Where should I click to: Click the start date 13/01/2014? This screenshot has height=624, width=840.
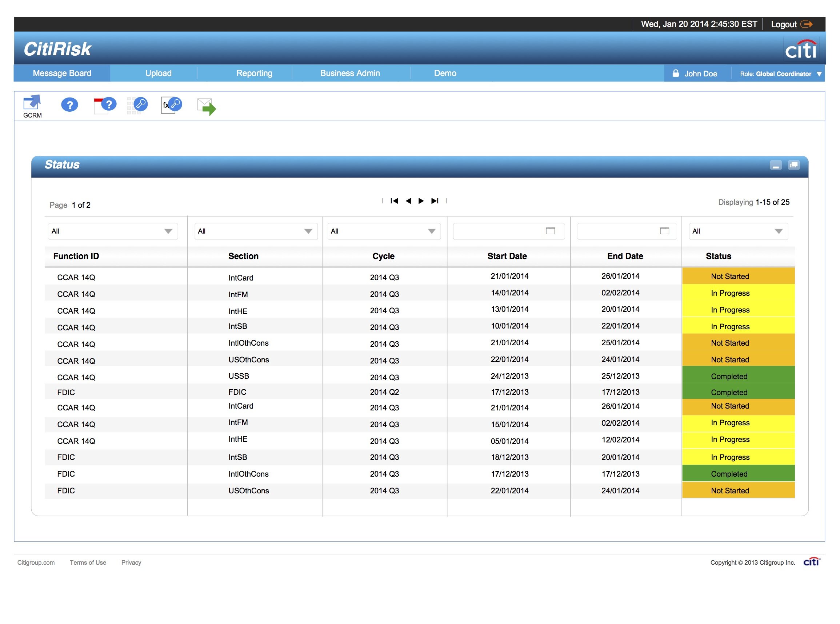click(510, 309)
